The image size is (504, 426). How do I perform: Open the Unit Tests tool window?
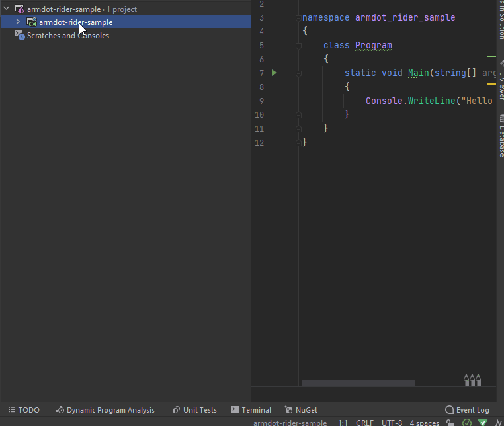pyautogui.click(x=194, y=410)
